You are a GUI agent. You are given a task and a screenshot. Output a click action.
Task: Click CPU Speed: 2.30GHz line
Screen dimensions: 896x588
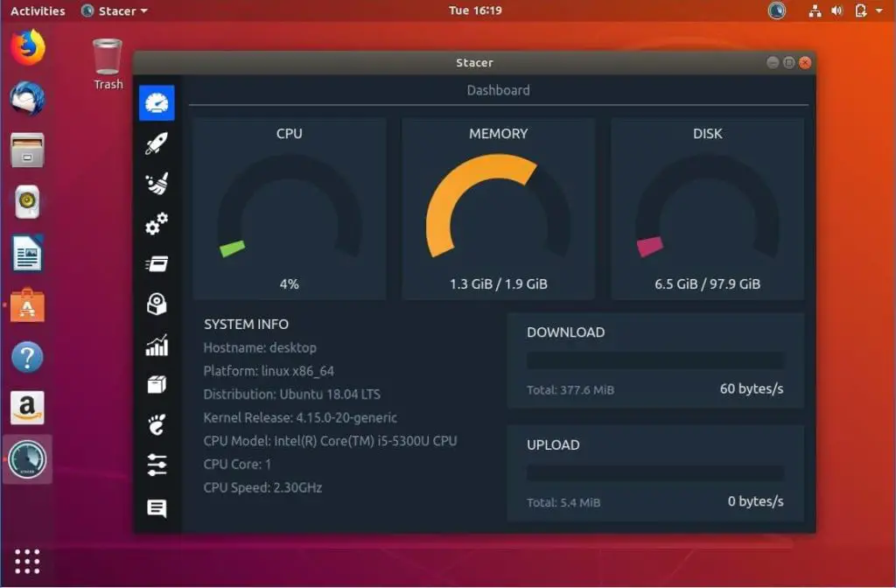coord(262,487)
